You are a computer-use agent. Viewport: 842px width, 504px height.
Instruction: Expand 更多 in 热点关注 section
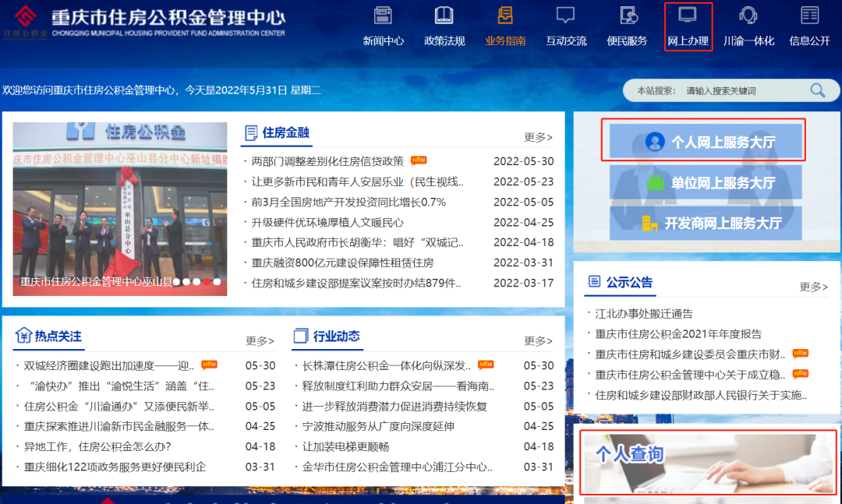[260, 340]
